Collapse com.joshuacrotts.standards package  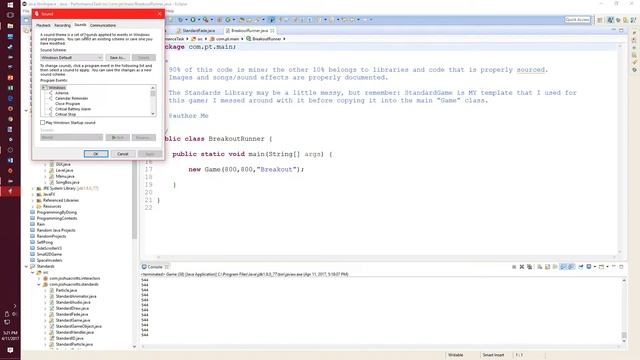pyautogui.click(x=39, y=284)
